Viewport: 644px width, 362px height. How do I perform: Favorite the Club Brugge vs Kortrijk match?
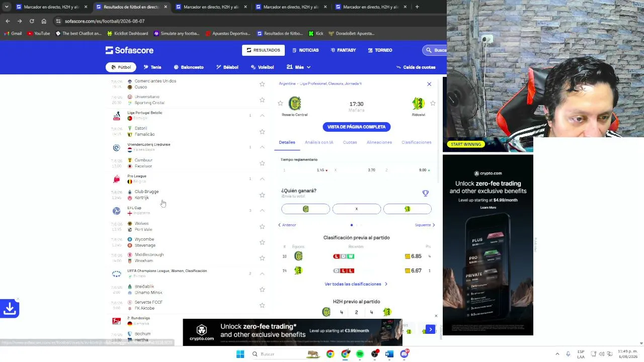(262, 195)
